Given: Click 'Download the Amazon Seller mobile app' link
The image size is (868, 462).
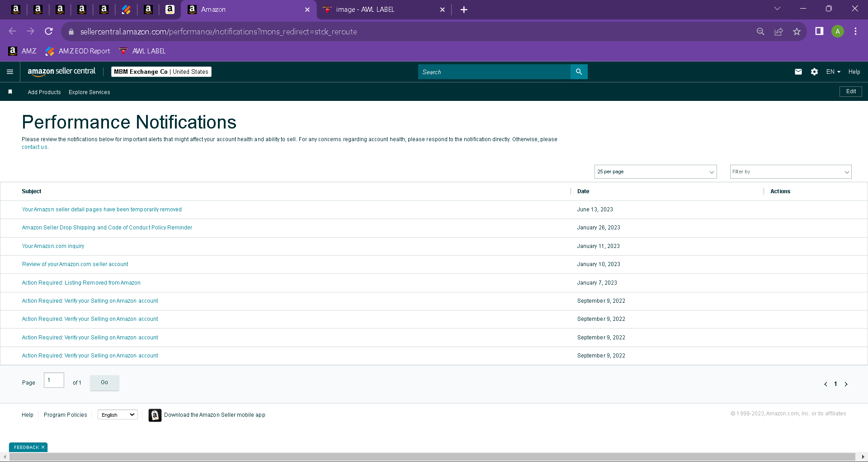Looking at the screenshot, I should [x=215, y=415].
